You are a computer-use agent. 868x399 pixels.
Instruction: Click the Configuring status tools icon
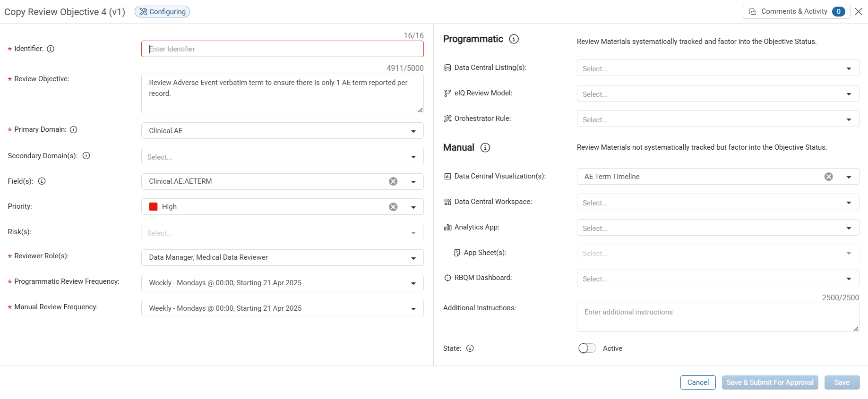click(x=143, y=11)
